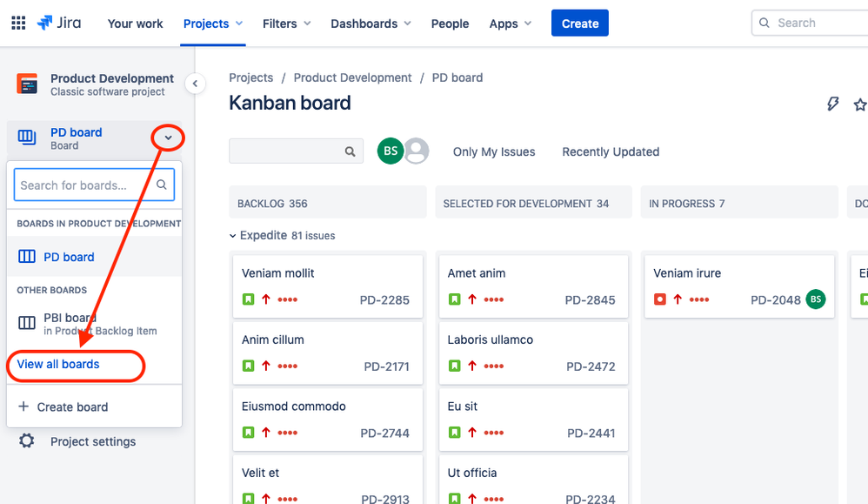Open the Veniam irure card
The width and height of the screenshot is (868, 504).
(739, 286)
